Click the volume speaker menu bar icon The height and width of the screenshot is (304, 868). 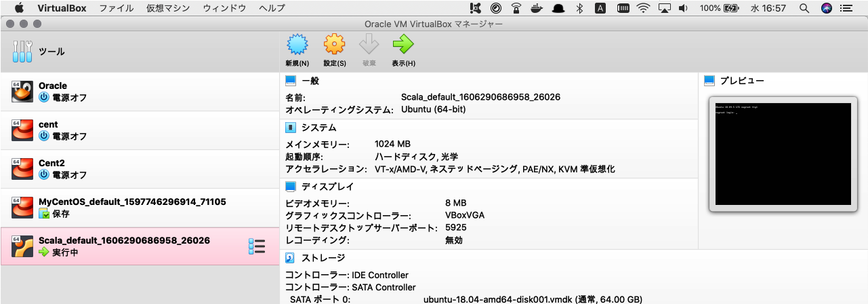click(683, 8)
